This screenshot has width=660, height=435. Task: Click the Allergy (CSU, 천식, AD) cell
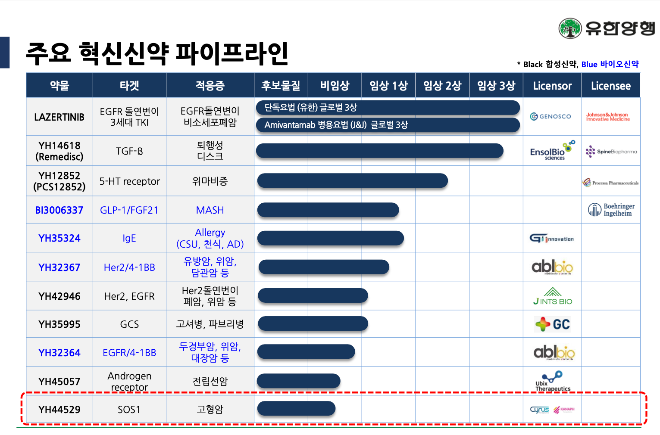[x=210, y=238]
